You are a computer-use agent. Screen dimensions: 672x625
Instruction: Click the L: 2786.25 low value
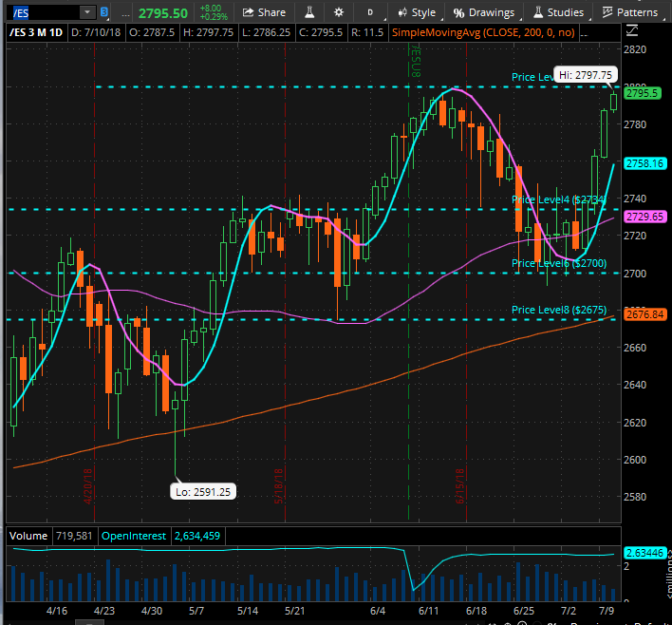pyautogui.click(x=266, y=32)
